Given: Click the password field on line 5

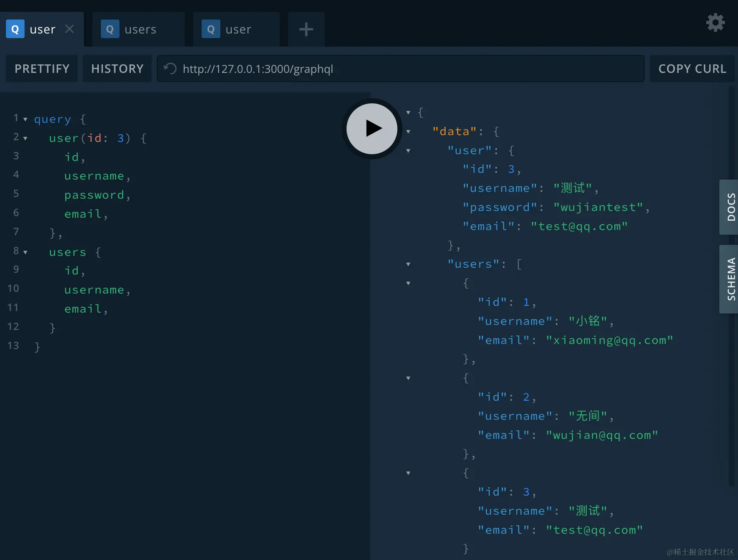Looking at the screenshot, I should click(x=94, y=195).
